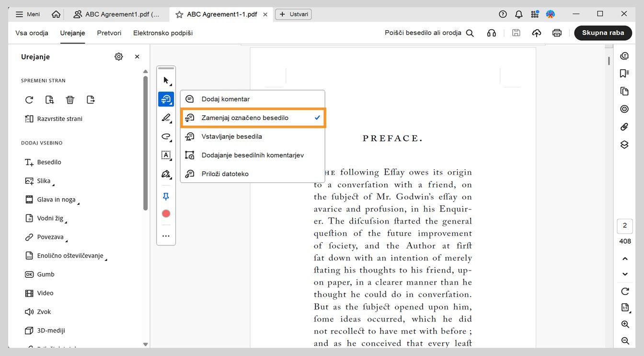
Task: Choose Priloži datoteko menu item
Action: pos(253,174)
